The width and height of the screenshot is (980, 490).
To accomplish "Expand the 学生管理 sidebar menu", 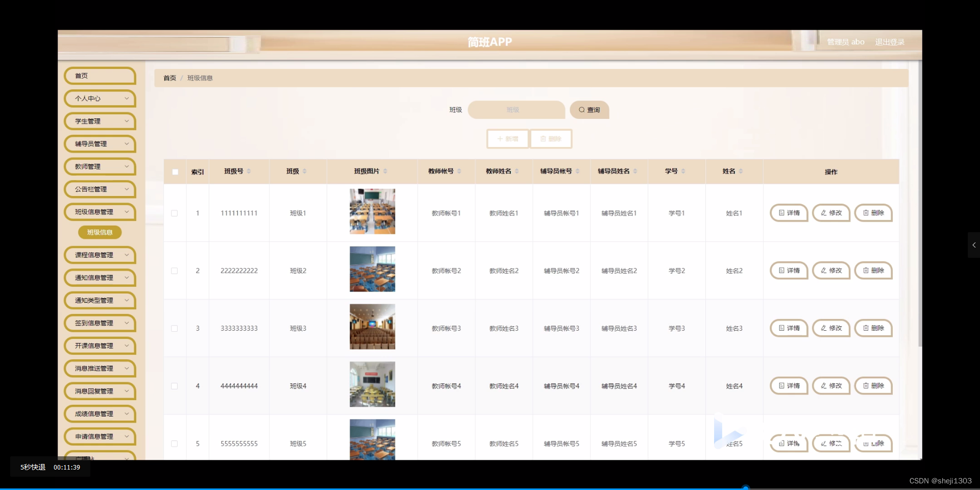I will click(100, 121).
